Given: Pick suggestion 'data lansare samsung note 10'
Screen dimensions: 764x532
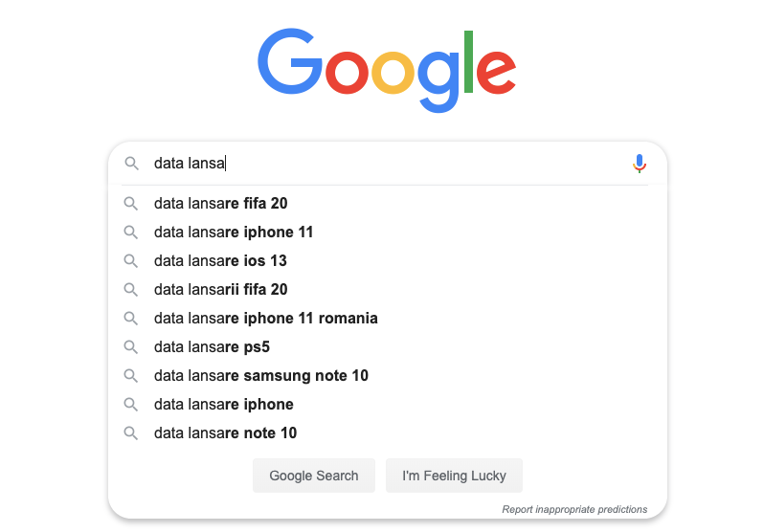Looking at the screenshot, I should point(261,375).
